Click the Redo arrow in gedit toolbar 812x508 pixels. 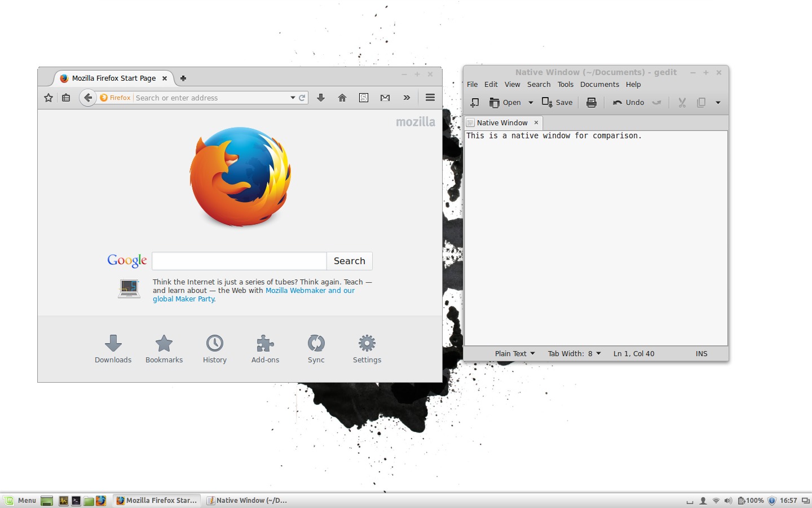tap(656, 102)
